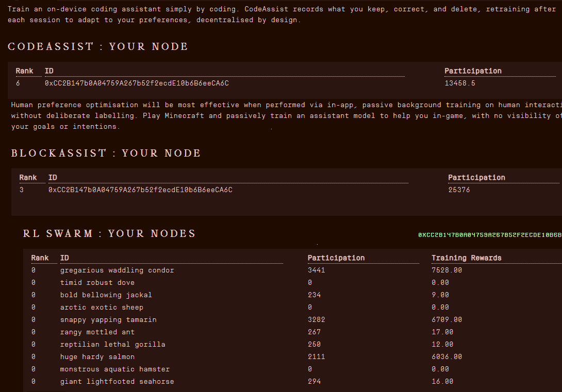Click rank 0 in huge hardy salmon row
This screenshot has width=562, height=392.
(x=34, y=357)
